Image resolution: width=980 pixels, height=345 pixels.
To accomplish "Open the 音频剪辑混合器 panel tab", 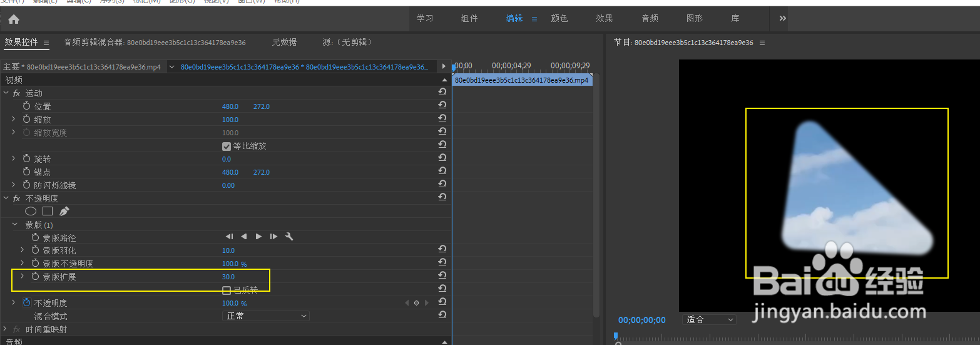I will click(x=155, y=43).
